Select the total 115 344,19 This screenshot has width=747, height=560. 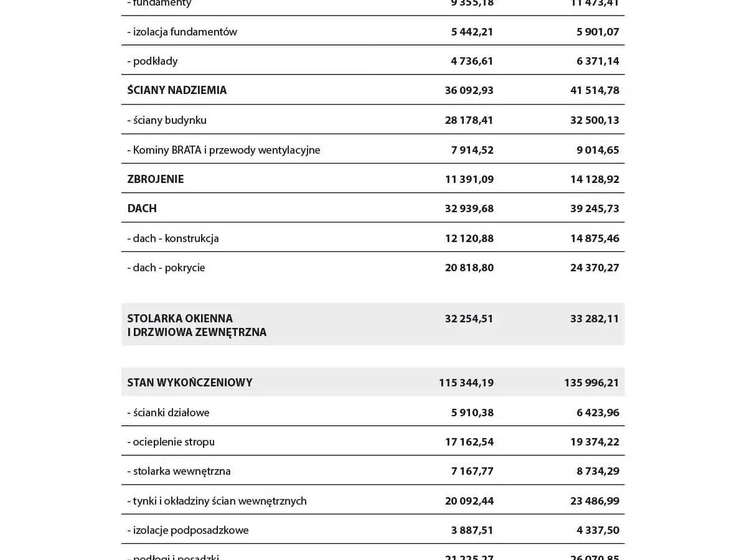pyautogui.click(x=466, y=383)
